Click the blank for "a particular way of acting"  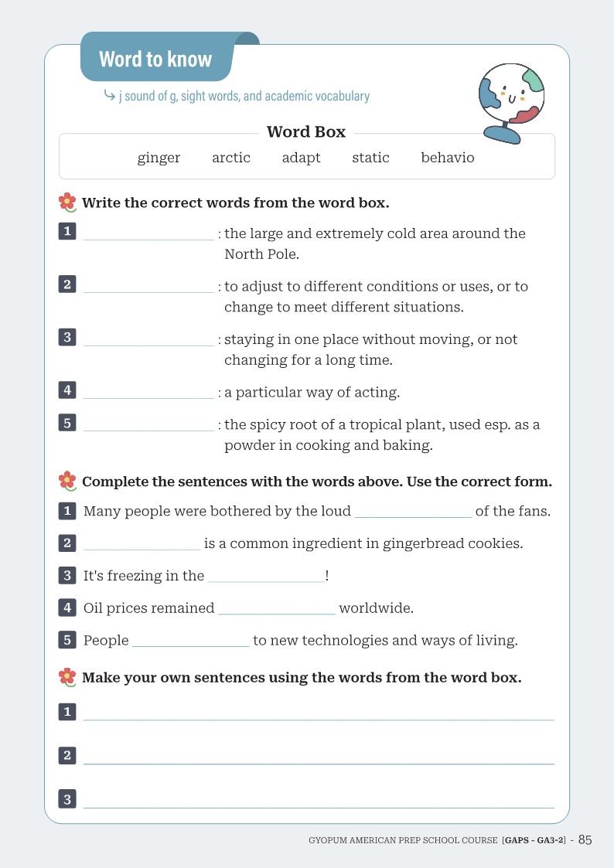point(148,392)
